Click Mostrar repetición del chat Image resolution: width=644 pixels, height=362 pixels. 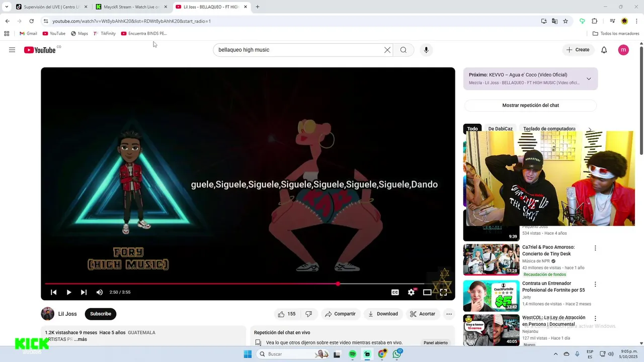pyautogui.click(x=530, y=105)
